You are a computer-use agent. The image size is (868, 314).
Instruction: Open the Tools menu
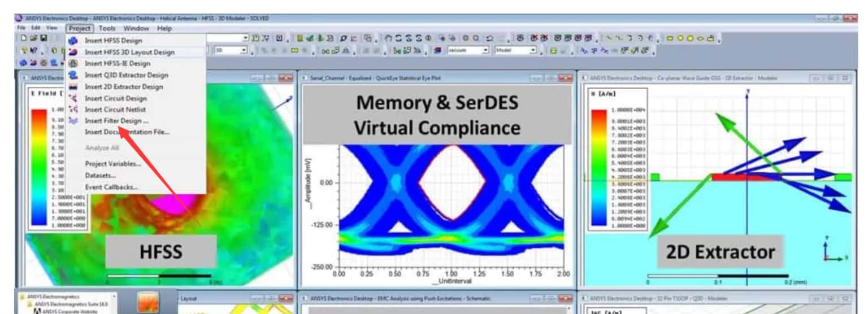coord(107,28)
